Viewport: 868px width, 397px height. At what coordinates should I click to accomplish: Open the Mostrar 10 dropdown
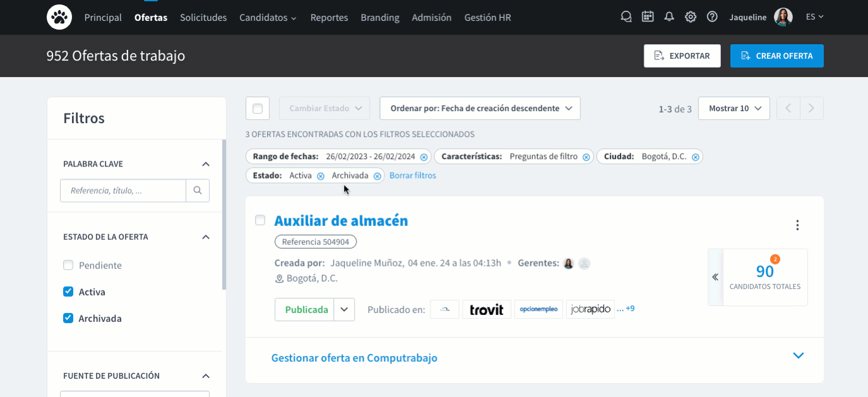coord(734,109)
